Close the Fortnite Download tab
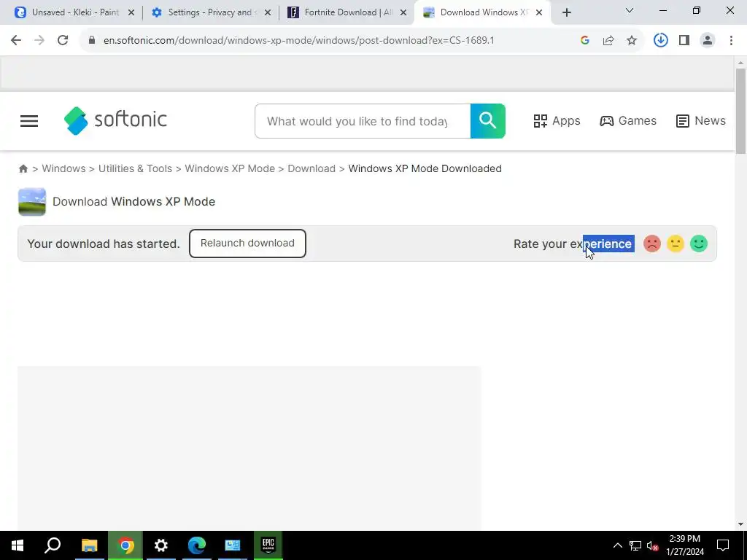747x560 pixels. click(403, 13)
